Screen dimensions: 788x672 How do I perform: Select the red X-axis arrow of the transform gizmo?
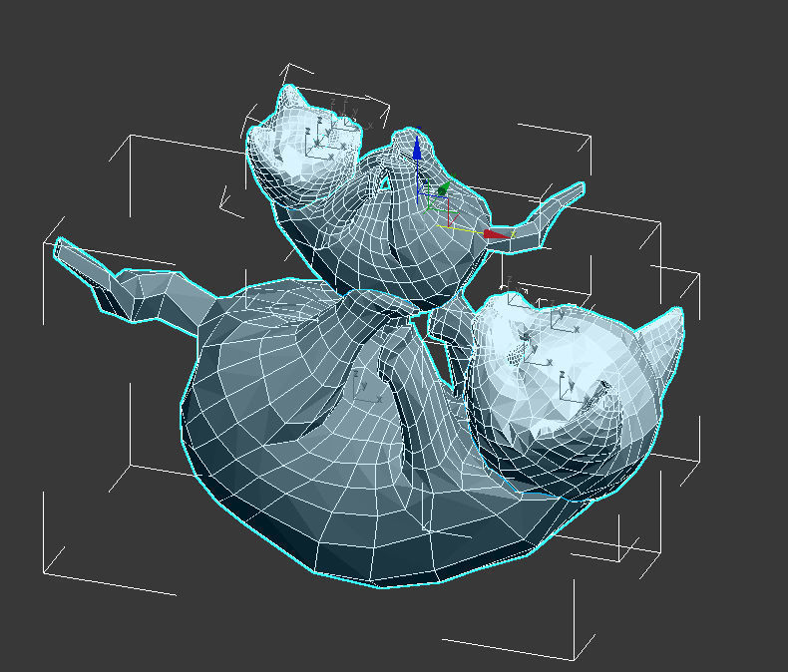point(496,234)
